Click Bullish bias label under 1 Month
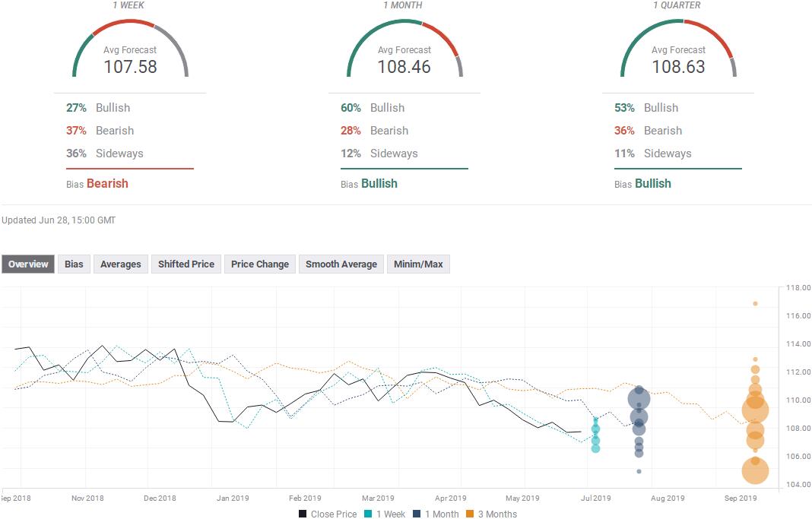Viewport: 812px width, 519px height. click(379, 183)
